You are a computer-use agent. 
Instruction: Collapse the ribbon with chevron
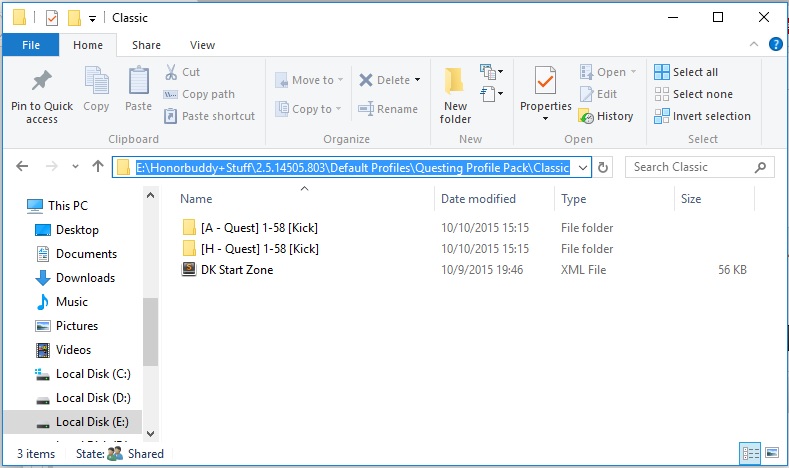[x=754, y=44]
